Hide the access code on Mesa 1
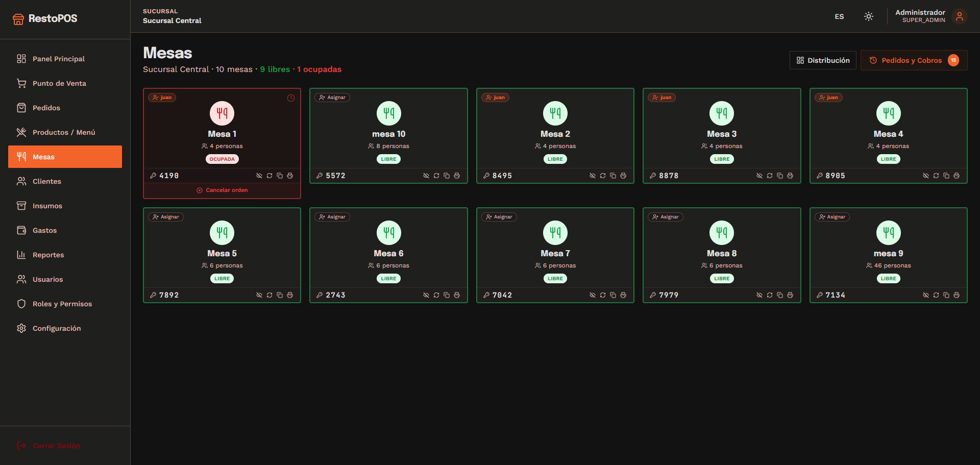 259,176
